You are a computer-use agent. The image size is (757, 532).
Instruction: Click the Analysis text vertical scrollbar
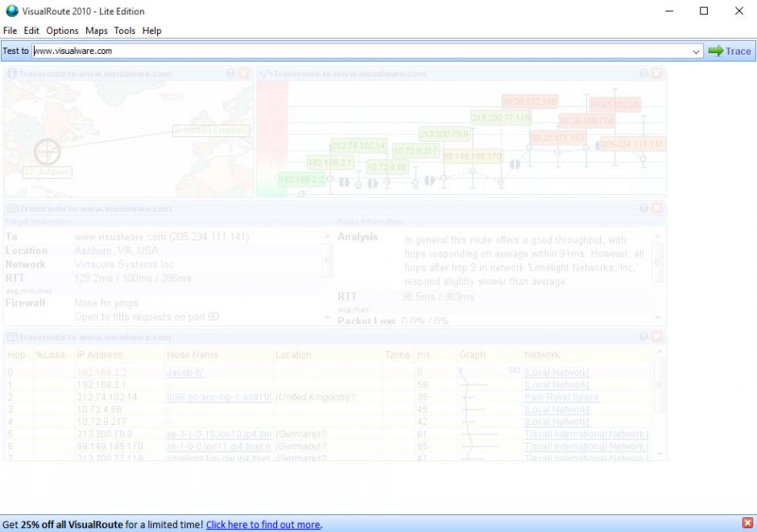coord(658,276)
